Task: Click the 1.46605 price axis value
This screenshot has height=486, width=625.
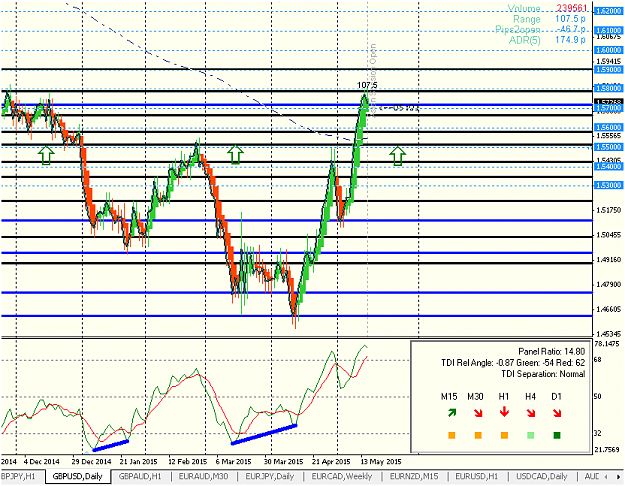Action: pyautogui.click(x=608, y=309)
